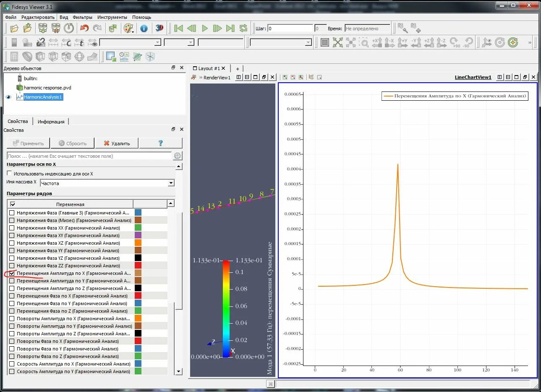Play the animation
The height and width of the screenshot is (392, 541).
click(x=205, y=28)
